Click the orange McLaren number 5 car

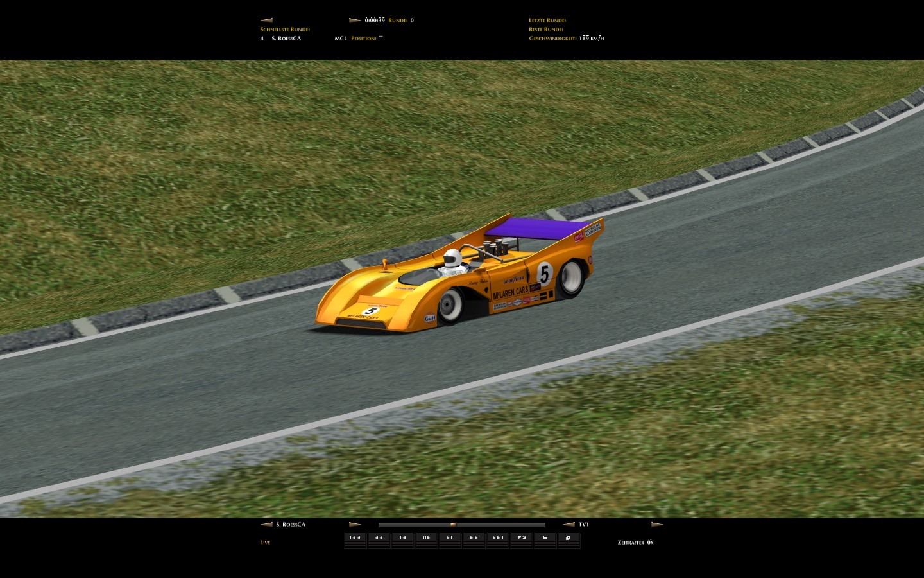pyautogui.click(x=459, y=272)
